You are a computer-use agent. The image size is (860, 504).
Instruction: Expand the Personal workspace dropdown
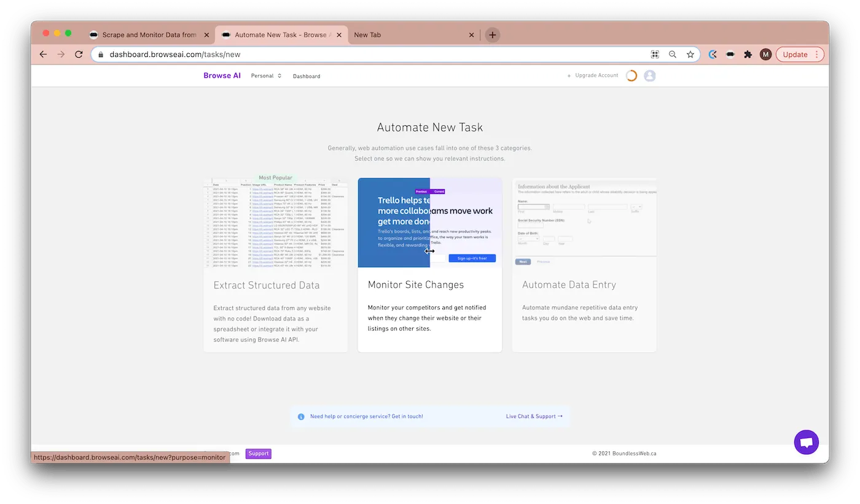pyautogui.click(x=266, y=76)
